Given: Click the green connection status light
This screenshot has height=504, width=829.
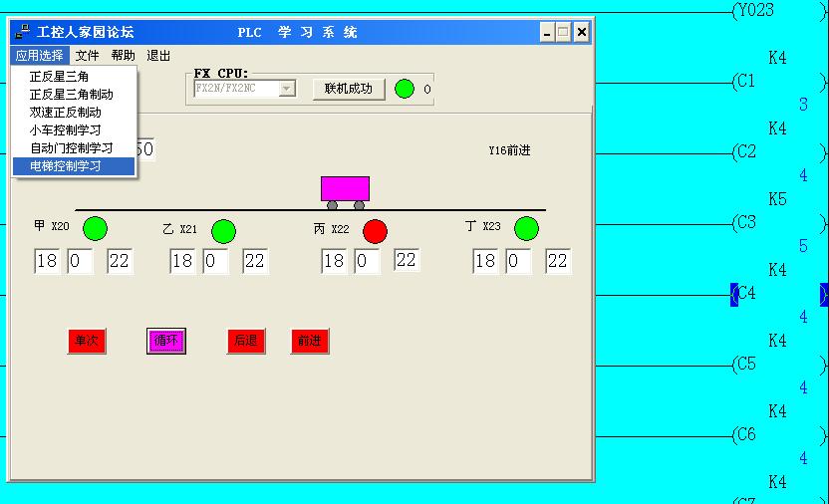Looking at the screenshot, I should pyautogui.click(x=405, y=89).
